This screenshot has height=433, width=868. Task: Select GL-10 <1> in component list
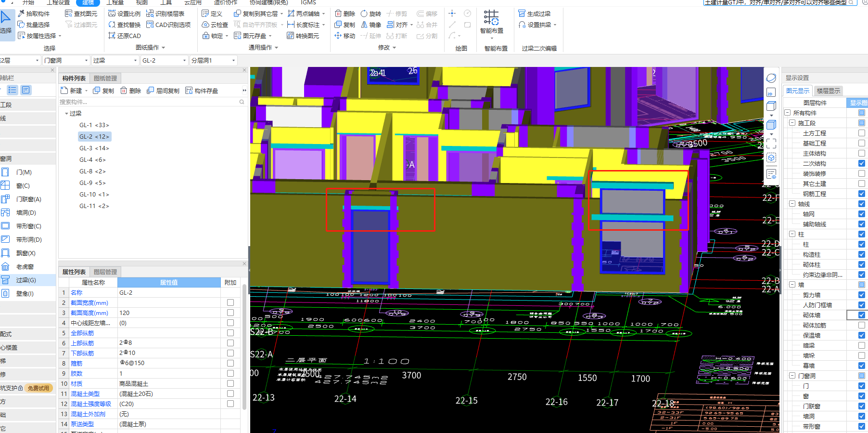click(94, 194)
